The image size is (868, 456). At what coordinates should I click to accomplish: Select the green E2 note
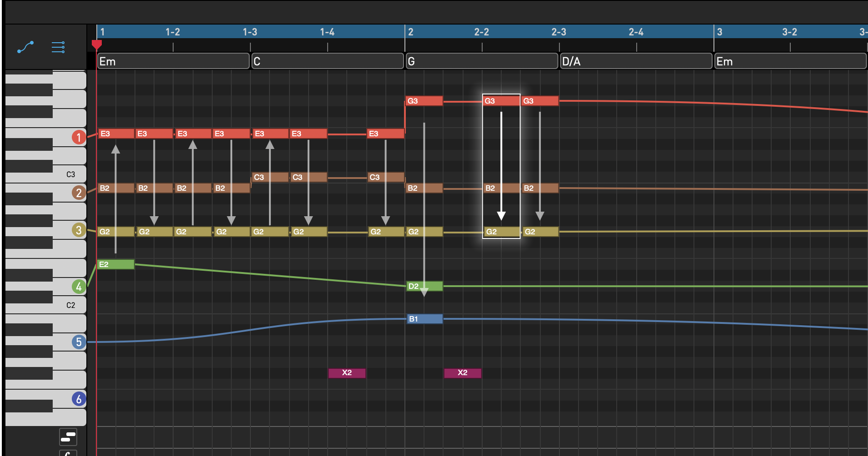coord(116,264)
